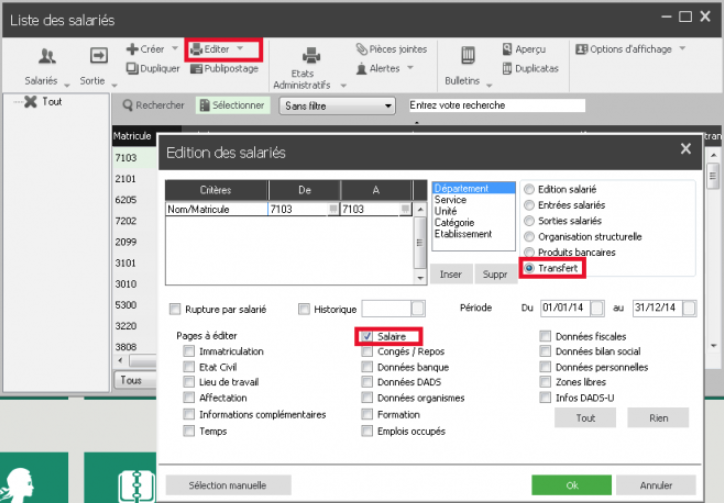Click the Sélection manuelle button
This screenshot has height=503, width=724.
(x=226, y=485)
